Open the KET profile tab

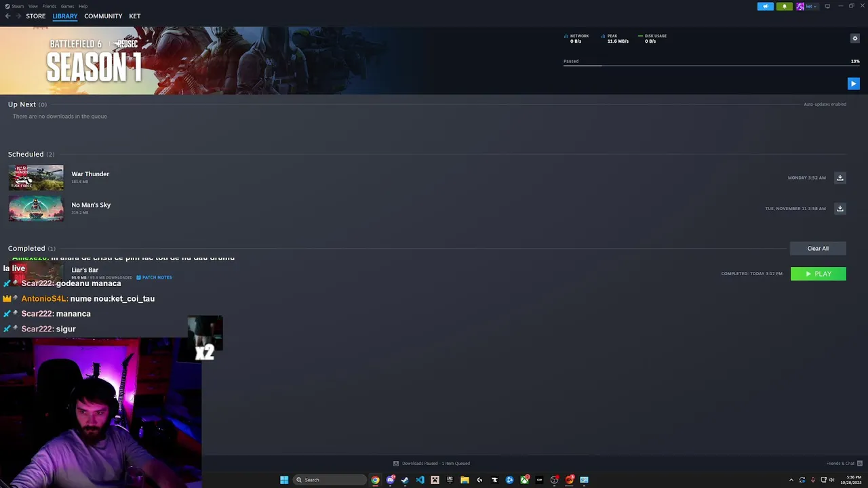(x=135, y=16)
